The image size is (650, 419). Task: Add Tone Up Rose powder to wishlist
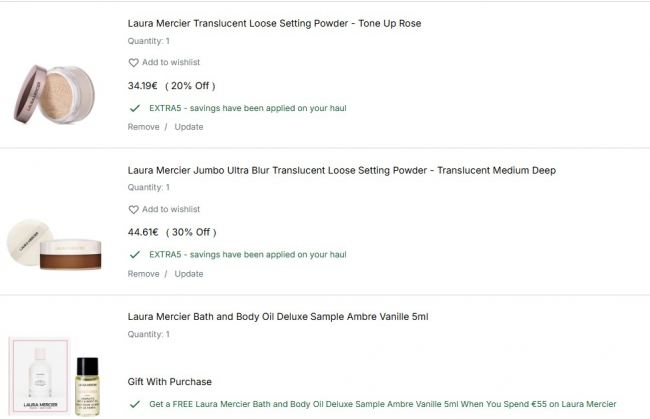170,63
